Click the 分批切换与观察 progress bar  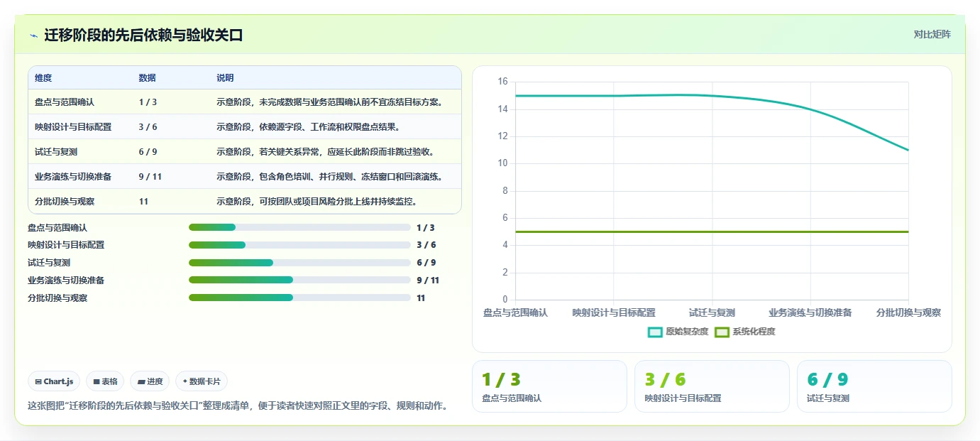coord(299,298)
